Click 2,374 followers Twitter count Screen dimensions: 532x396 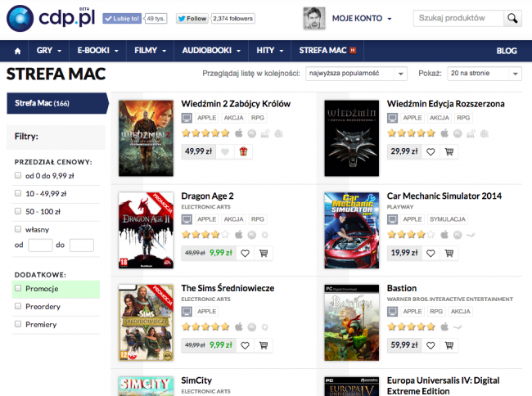232,19
